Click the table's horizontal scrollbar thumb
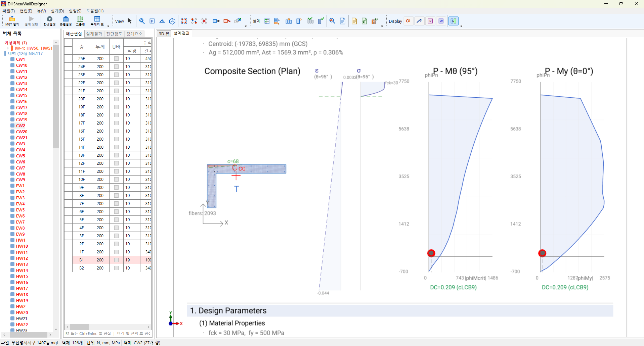Screen dimensions: 644x346 pos(80,327)
